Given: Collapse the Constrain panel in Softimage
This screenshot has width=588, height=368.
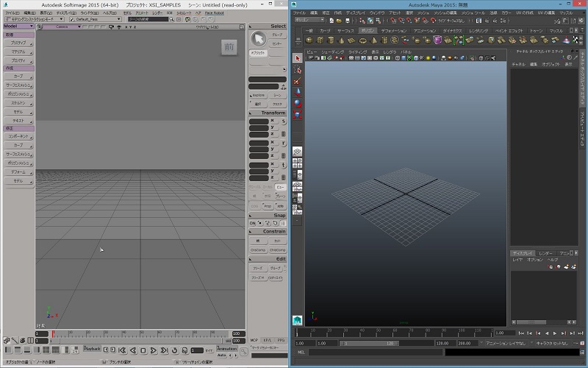Looking at the screenshot, I should click(251, 232).
